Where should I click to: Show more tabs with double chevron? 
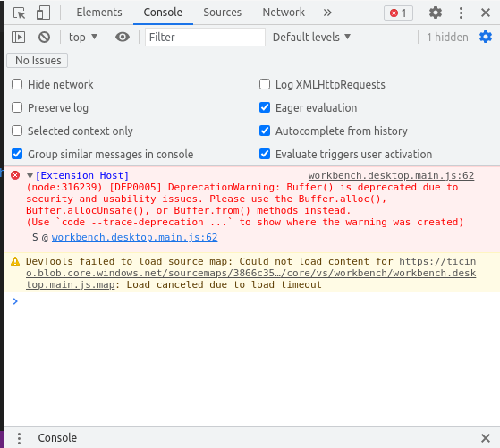[327, 13]
